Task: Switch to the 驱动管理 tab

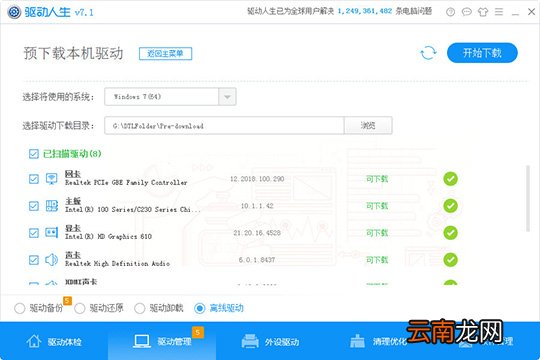Action: [x=162, y=341]
